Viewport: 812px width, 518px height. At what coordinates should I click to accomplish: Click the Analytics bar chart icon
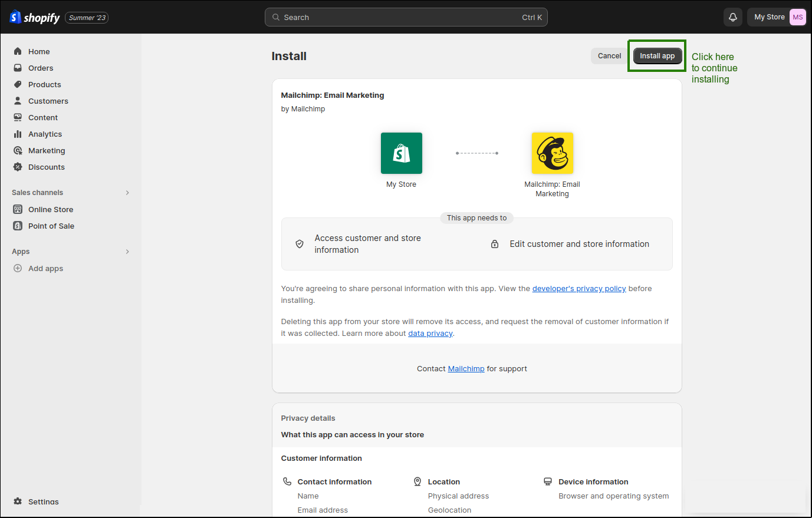(x=18, y=134)
